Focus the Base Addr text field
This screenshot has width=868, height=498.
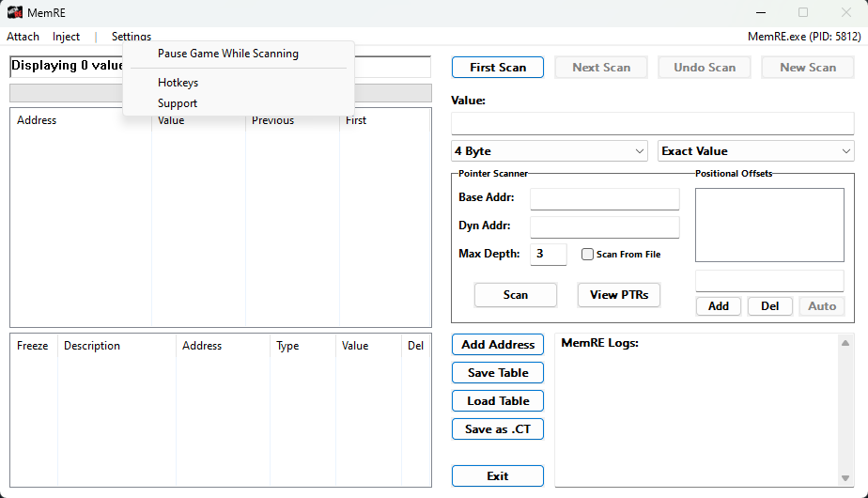click(x=604, y=198)
